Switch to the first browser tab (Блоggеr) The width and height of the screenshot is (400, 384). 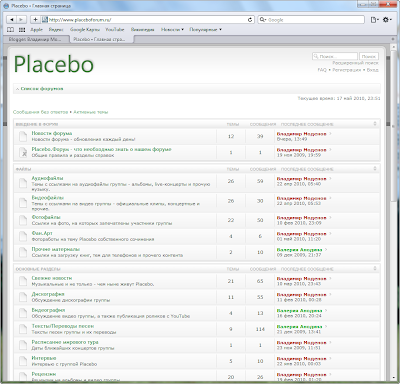36,39
